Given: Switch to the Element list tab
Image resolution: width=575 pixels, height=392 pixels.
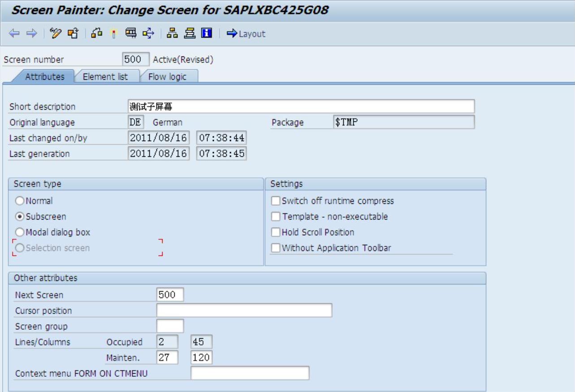Looking at the screenshot, I should (x=105, y=77).
